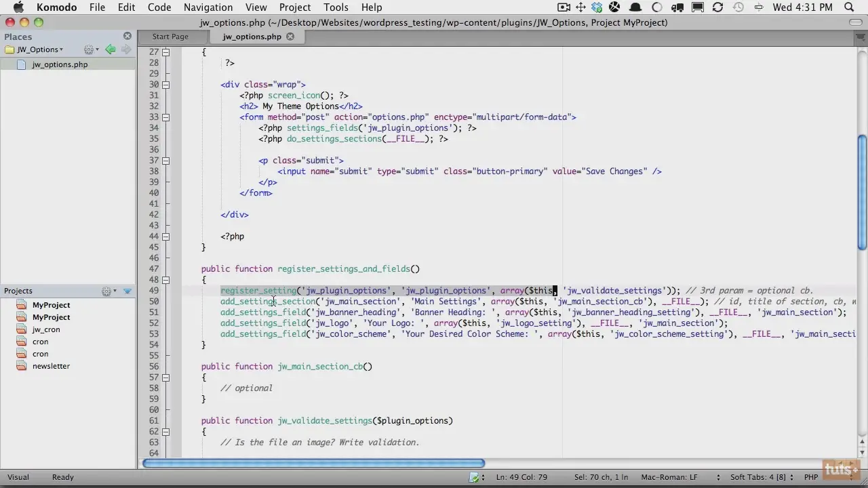
Task: Collapse the code fold at line 44
Action: point(165,237)
